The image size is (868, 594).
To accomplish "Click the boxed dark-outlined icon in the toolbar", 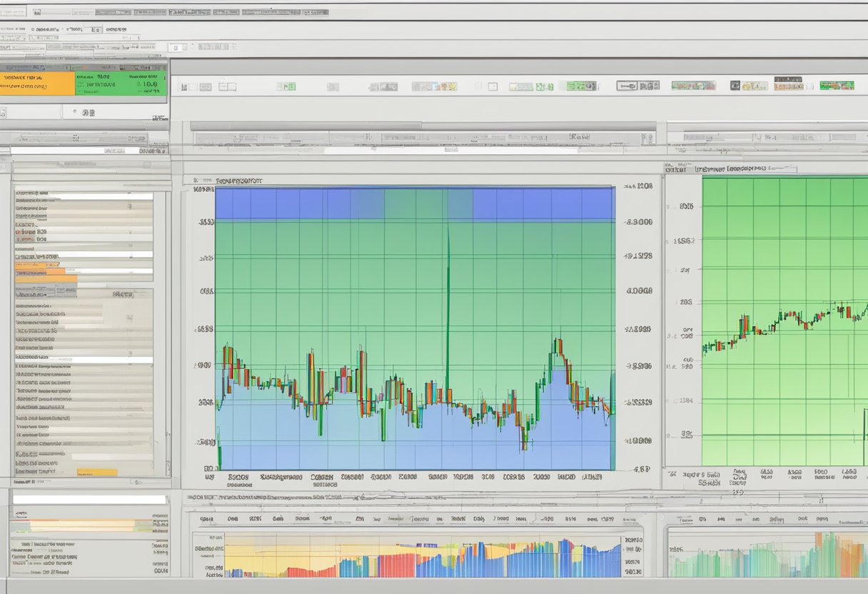I will [x=627, y=86].
